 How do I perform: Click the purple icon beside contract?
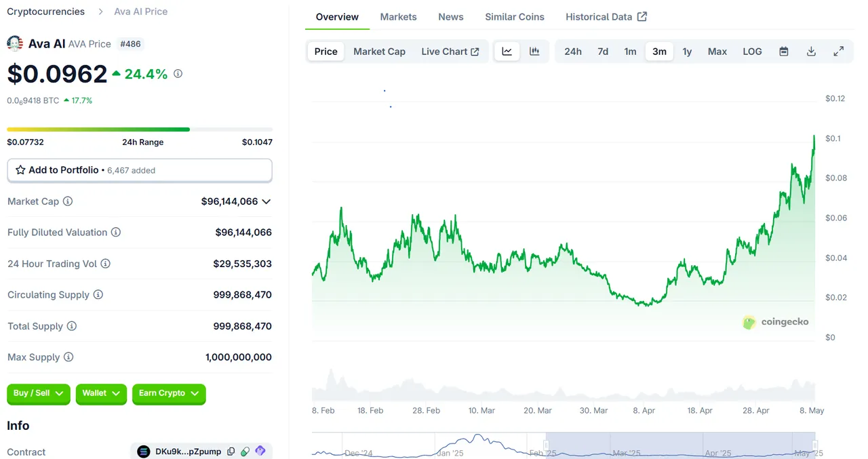coord(260,452)
